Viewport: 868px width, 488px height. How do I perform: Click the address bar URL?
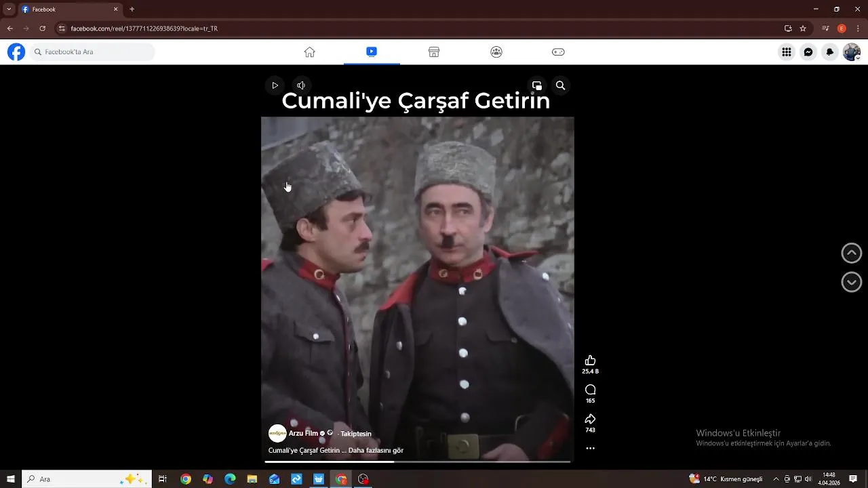click(x=144, y=28)
